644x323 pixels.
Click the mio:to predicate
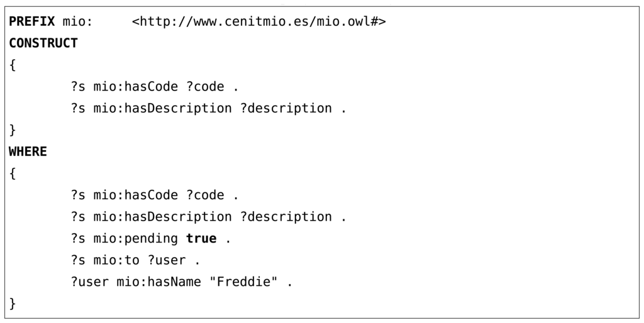(x=116, y=260)
